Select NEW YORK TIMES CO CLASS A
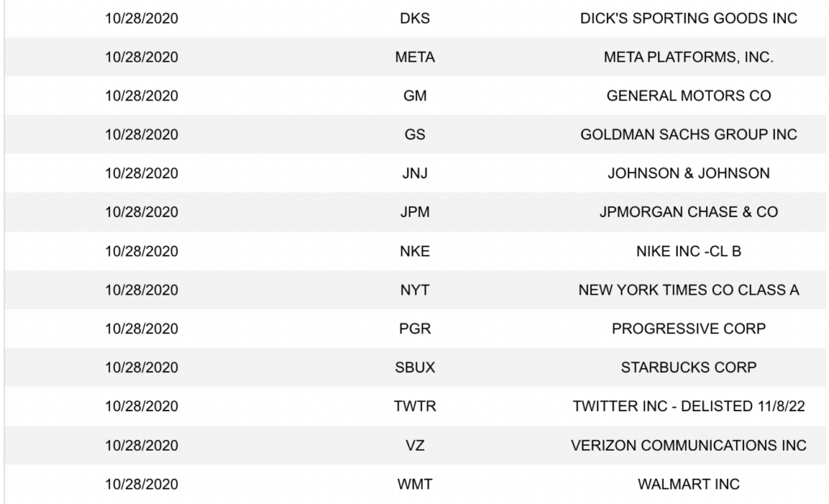The height and width of the screenshot is (504, 829). coord(688,290)
